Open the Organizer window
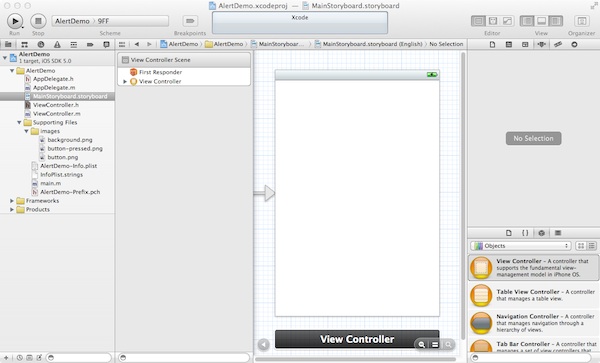 [x=581, y=21]
